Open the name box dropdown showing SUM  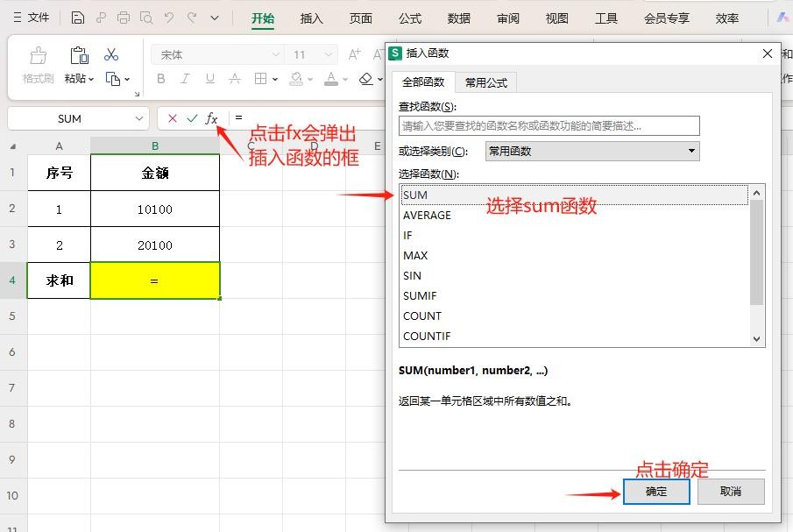[139, 118]
